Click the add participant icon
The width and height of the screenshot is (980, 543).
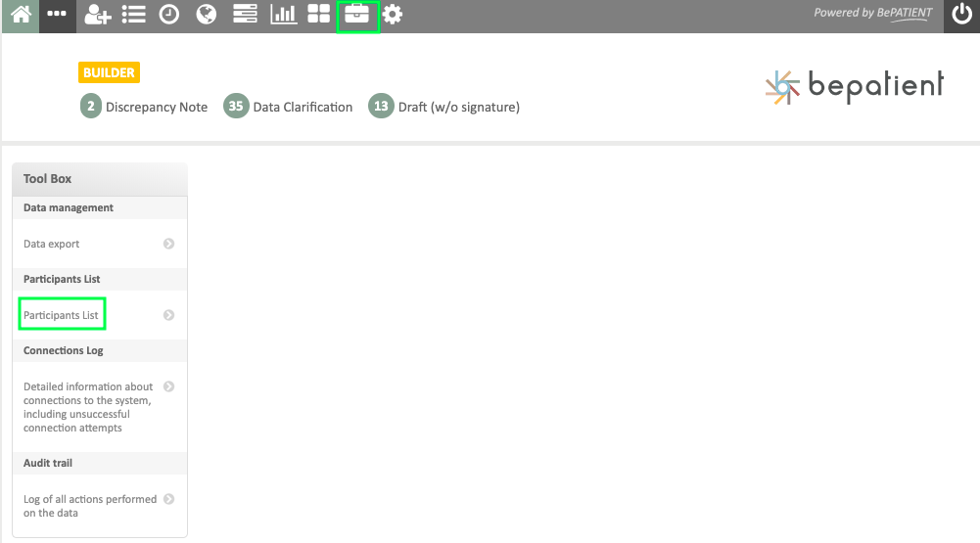[x=97, y=16]
